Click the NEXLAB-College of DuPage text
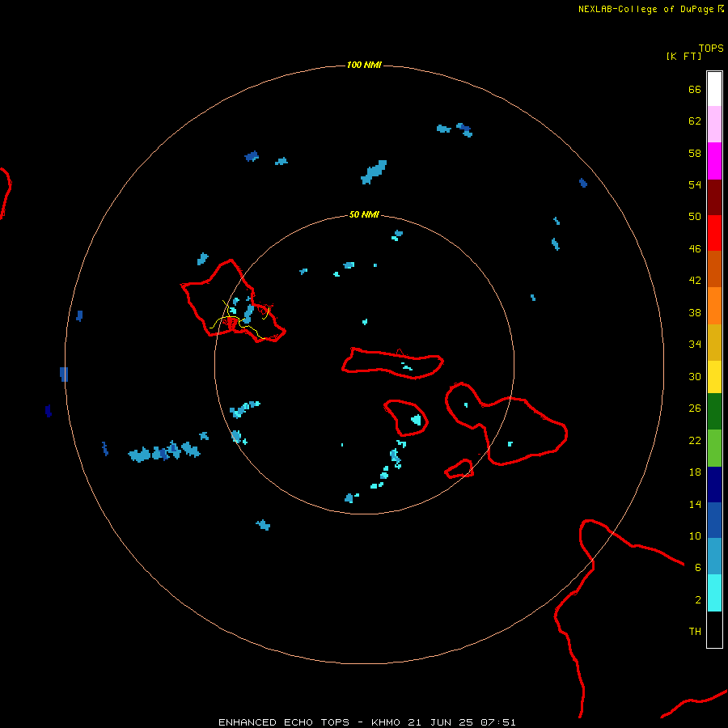 (645, 9)
